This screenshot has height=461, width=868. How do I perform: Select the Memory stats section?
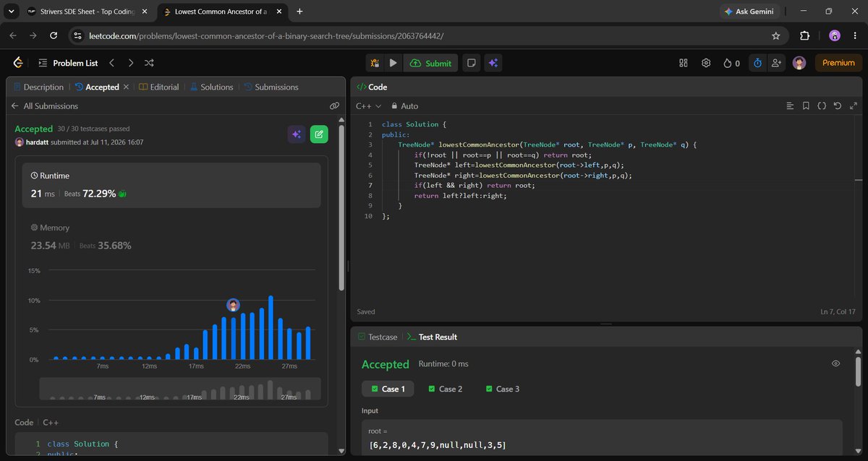pyautogui.click(x=171, y=237)
